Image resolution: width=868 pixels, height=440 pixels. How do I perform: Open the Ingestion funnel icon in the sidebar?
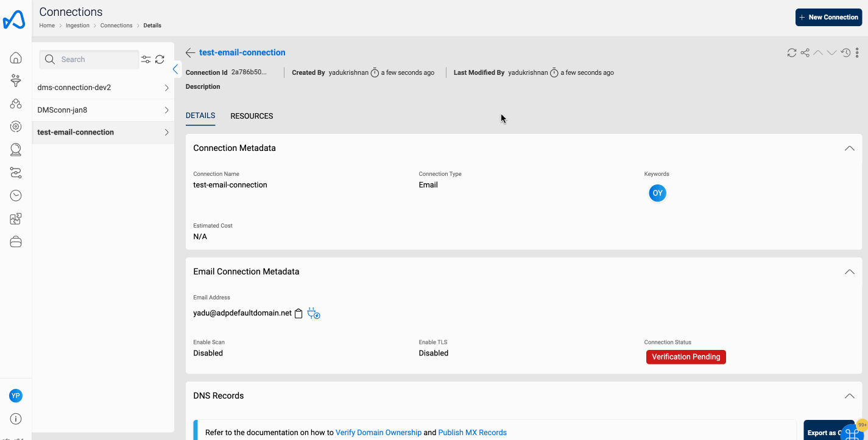[16, 80]
